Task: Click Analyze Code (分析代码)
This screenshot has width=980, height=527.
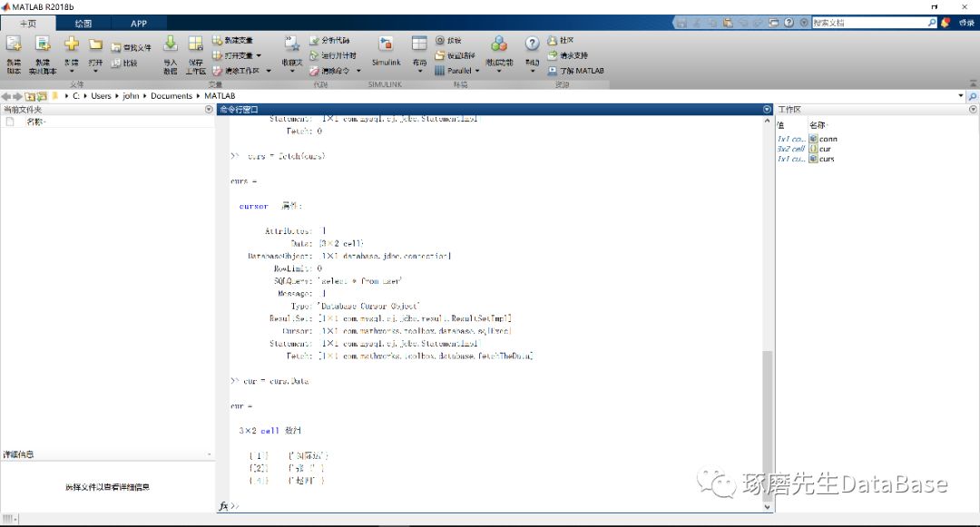Action: [x=329, y=40]
